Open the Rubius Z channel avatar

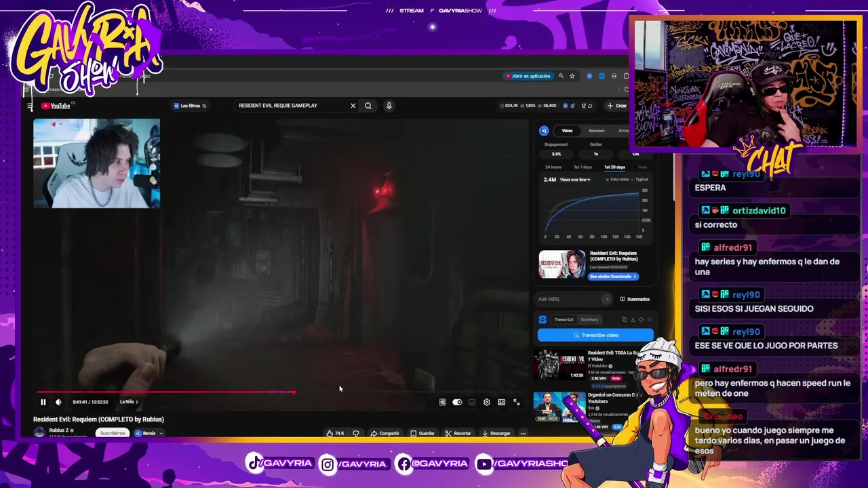39,432
